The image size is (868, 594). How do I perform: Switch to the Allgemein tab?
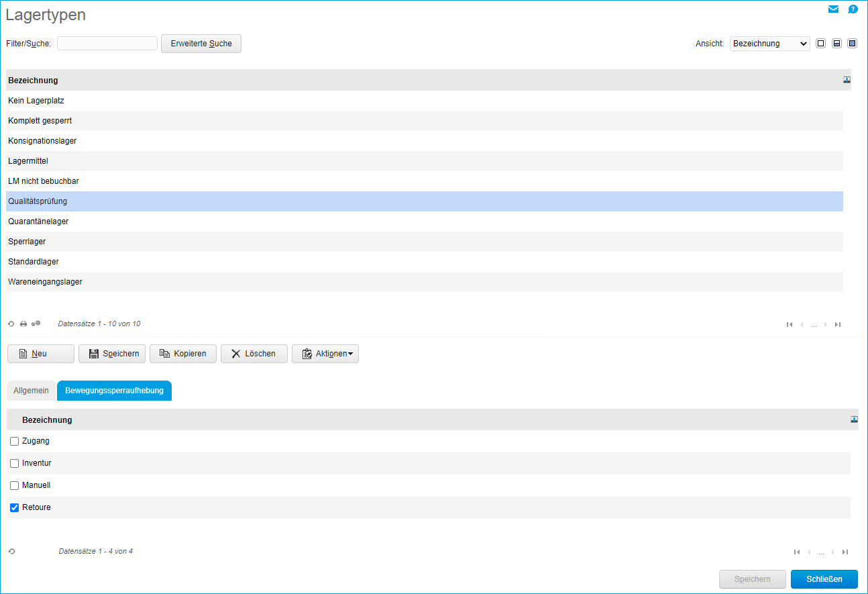tap(31, 391)
